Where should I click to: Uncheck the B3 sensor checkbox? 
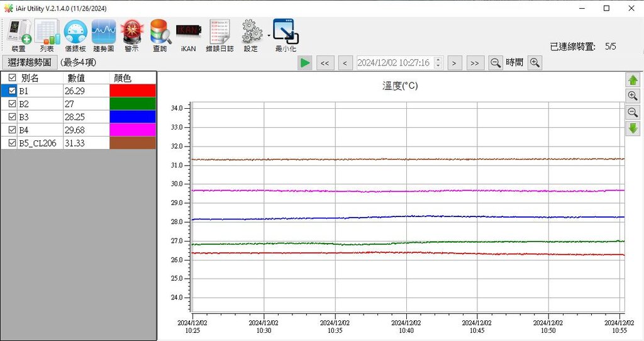tap(13, 116)
